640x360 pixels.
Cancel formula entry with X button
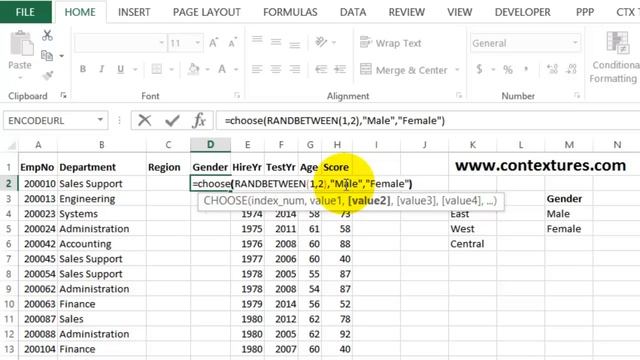(x=144, y=120)
